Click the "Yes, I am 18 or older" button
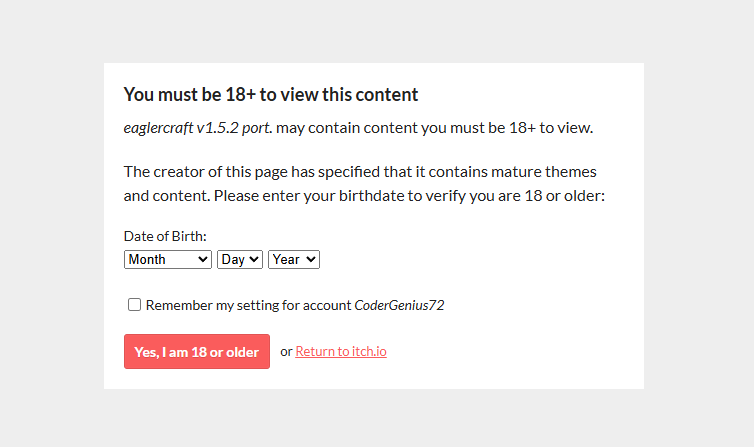Screen dimensions: 754x447 click(x=197, y=352)
